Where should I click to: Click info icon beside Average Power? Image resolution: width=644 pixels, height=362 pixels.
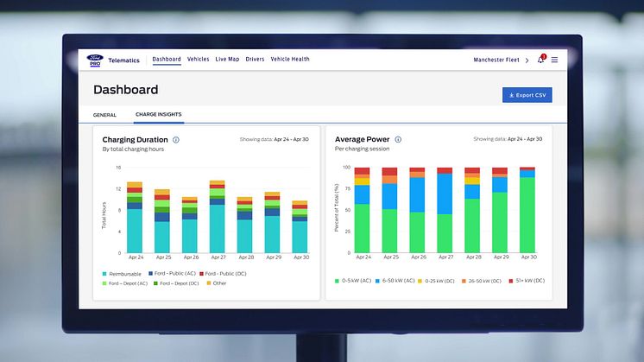(397, 139)
